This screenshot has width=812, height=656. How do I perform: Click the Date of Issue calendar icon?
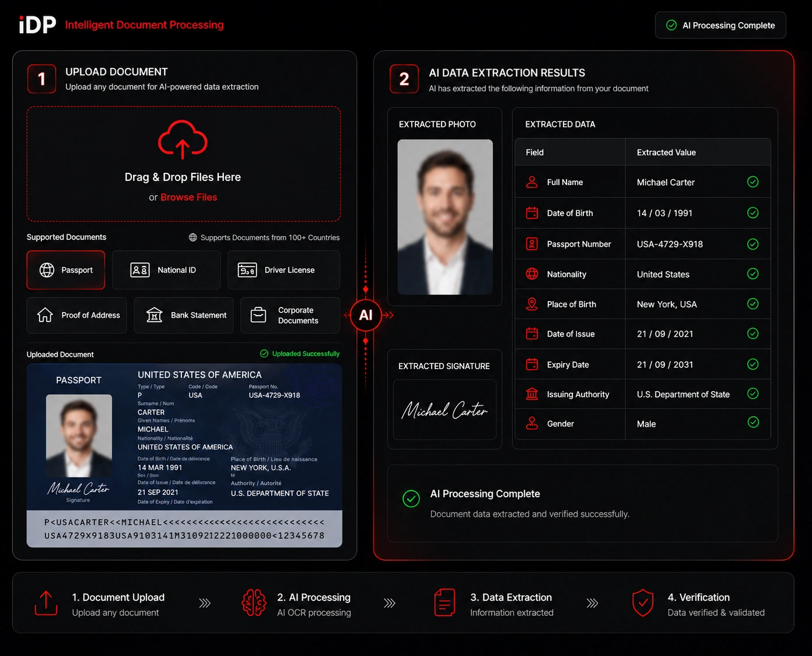pos(532,334)
